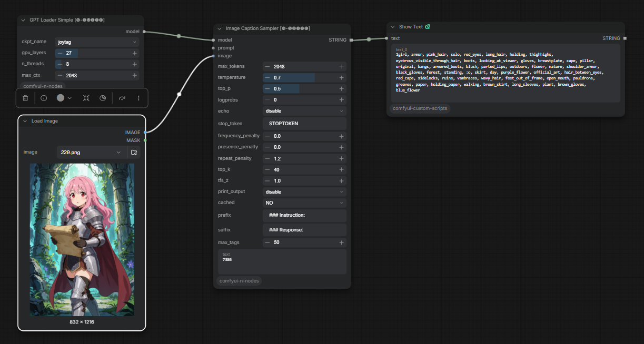Image resolution: width=644 pixels, height=344 pixels.
Task: Click the stop_token STOPTOKEN field
Action: (304, 124)
